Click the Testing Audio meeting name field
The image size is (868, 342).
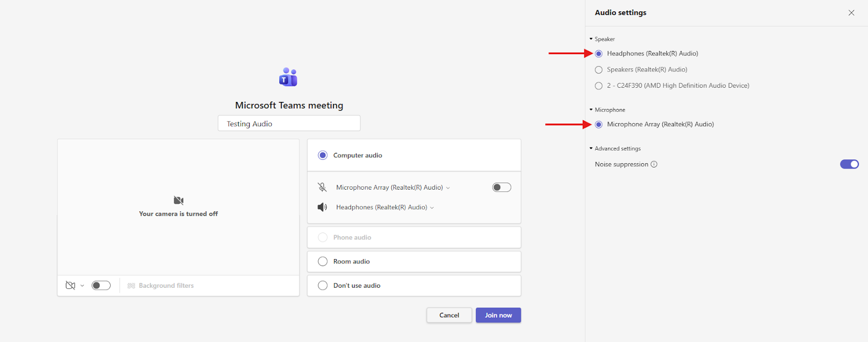289,124
